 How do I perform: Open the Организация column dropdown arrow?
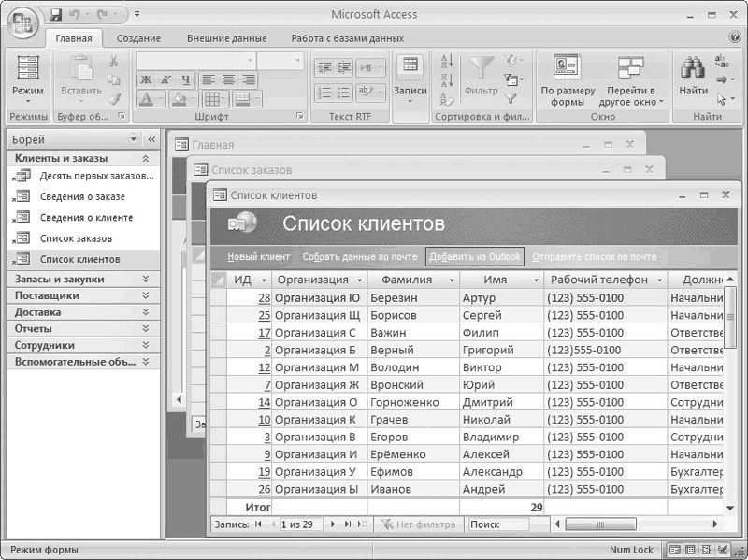click(358, 280)
